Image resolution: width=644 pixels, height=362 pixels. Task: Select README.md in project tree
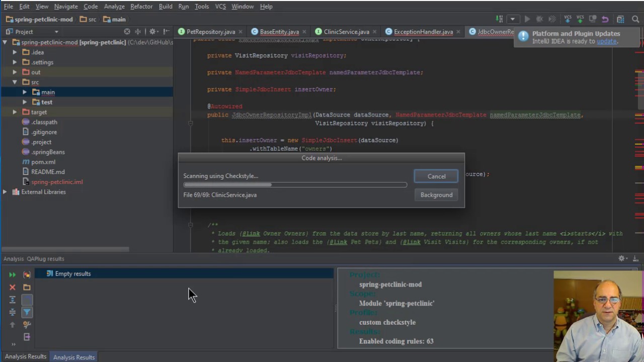pyautogui.click(x=48, y=172)
